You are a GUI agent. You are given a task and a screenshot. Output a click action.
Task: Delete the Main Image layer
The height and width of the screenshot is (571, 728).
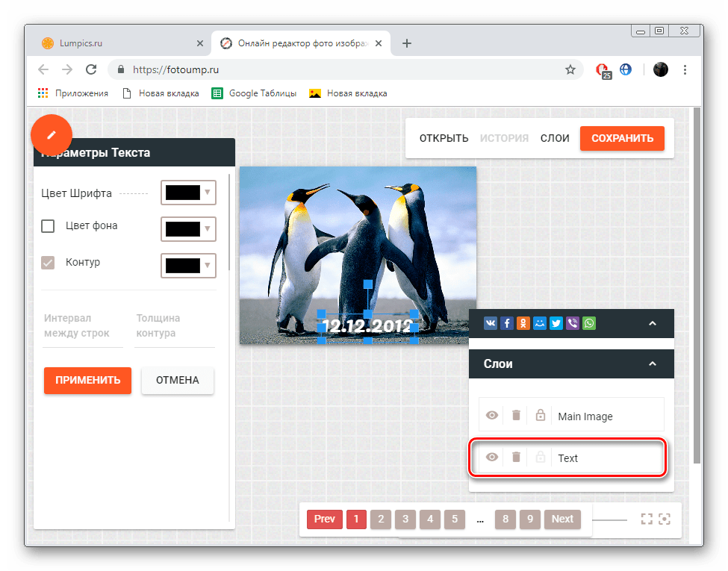pos(516,416)
